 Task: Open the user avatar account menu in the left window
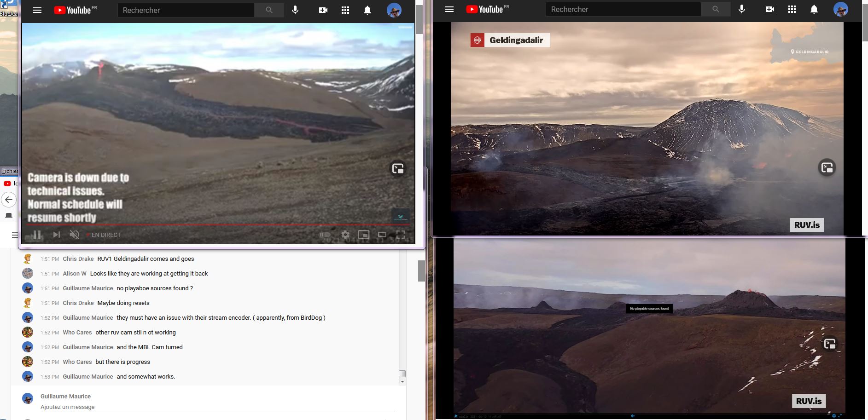(x=394, y=10)
